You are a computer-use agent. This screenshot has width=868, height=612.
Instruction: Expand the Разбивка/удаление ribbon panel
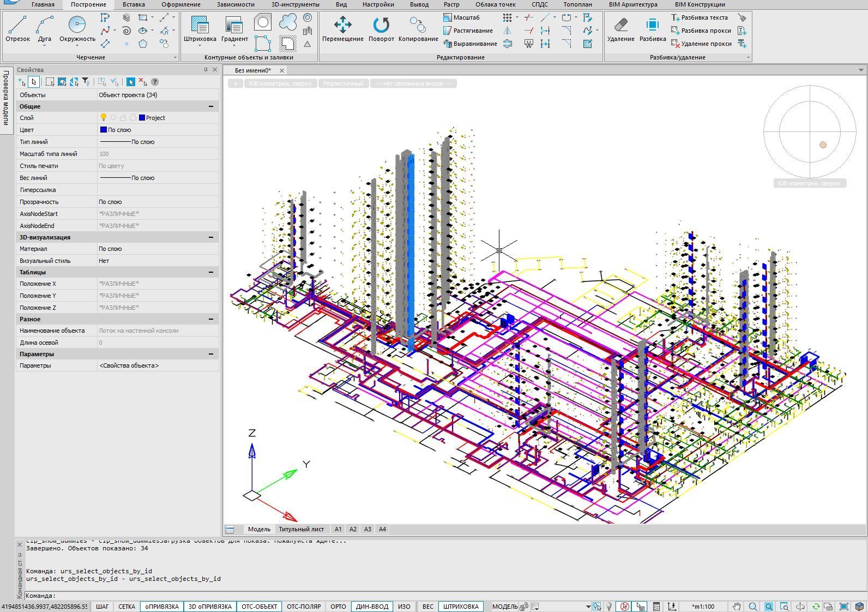click(748, 57)
